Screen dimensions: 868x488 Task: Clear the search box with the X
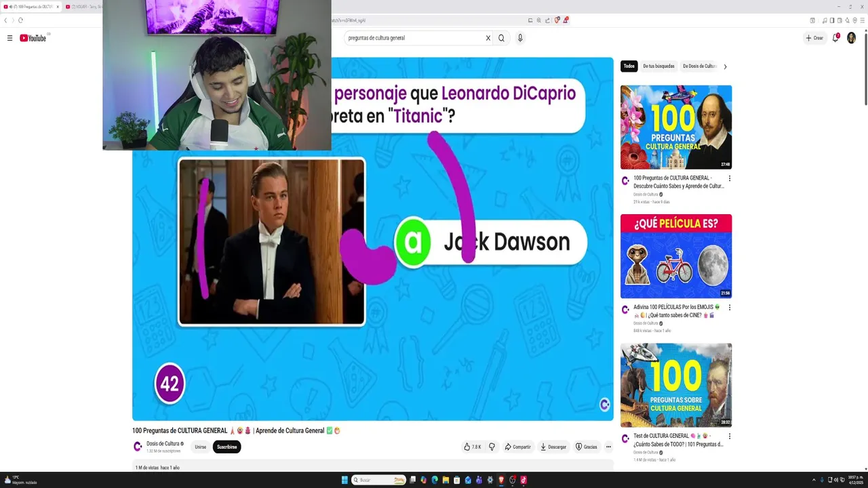point(488,38)
